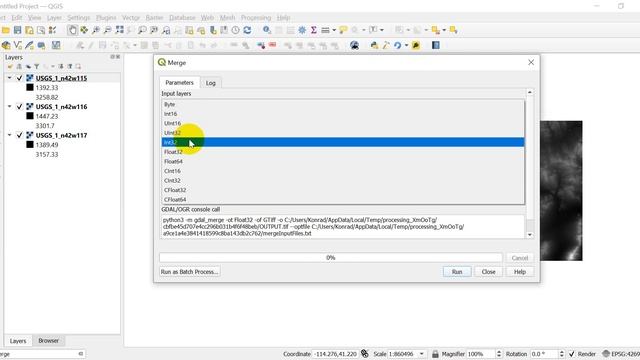Click the Measure Line ruler icon
The height and width of the screenshot is (360, 640).
pos(325,30)
